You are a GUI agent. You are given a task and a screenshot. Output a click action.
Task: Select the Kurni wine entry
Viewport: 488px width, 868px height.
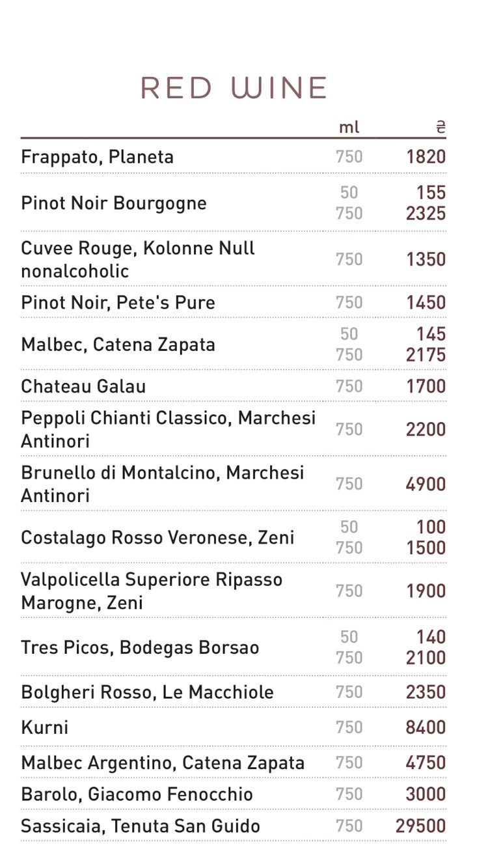coord(233,727)
